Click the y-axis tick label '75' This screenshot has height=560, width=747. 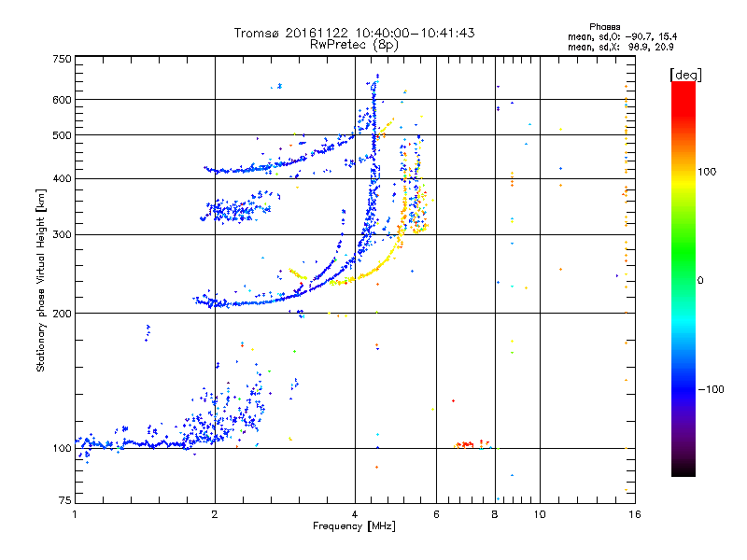pos(65,500)
